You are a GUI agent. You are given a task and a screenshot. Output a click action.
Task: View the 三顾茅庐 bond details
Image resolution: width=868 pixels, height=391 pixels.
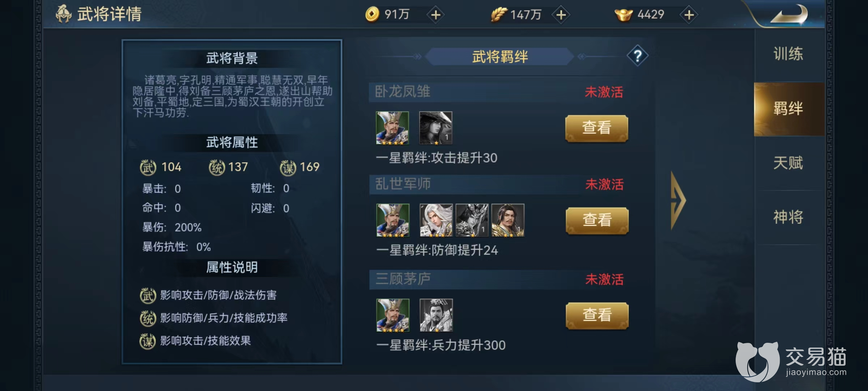tap(597, 315)
